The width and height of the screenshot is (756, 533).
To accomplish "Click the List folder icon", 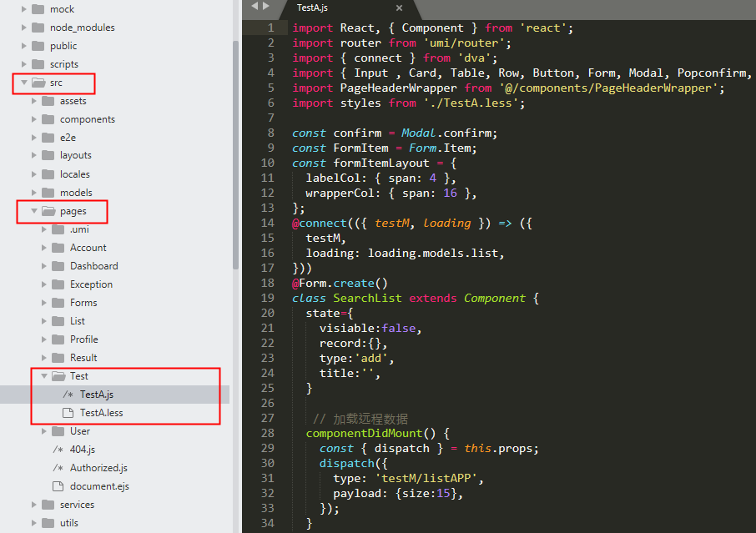I will [x=58, y=321].
